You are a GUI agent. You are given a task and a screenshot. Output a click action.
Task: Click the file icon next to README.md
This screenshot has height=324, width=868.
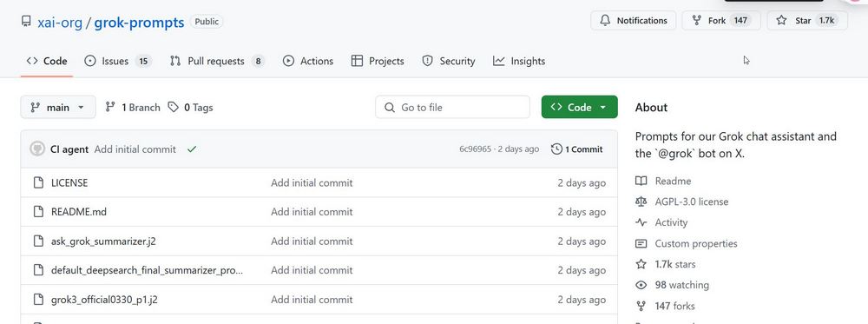tap(38, 212)
